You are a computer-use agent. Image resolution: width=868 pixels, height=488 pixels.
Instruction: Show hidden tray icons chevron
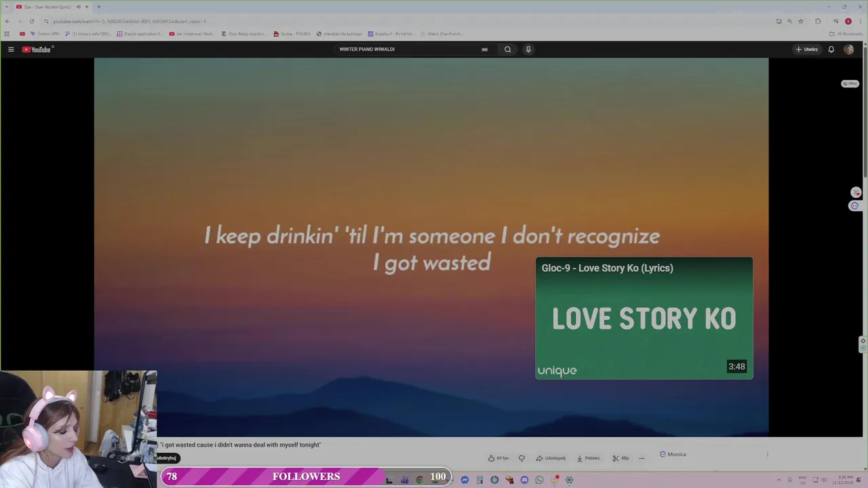pos(778,480)
